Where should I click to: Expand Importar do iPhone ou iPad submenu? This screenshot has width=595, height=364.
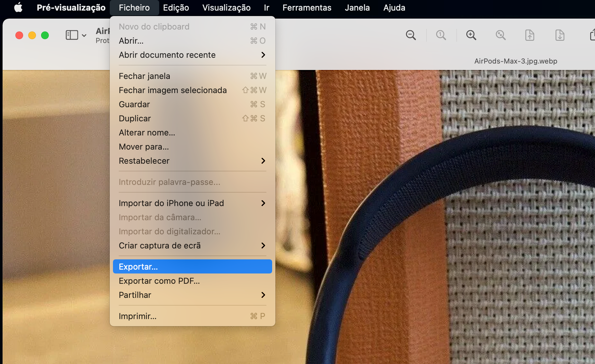click(x=192, y=203)
